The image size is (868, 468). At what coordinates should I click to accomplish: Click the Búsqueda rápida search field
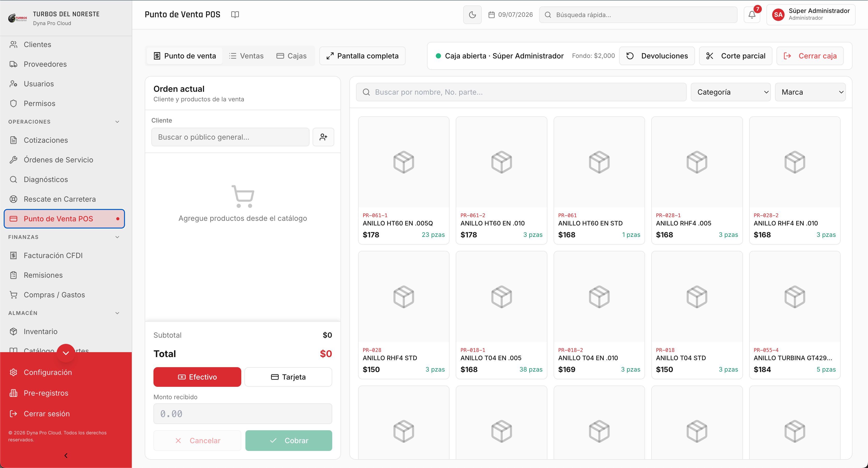pos(638,15)
